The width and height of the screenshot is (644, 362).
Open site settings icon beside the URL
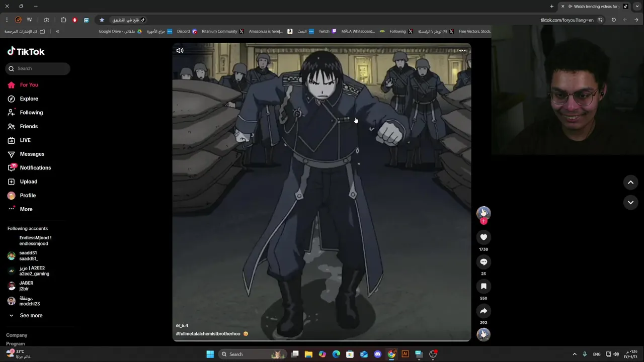pyautogui.click(x=600, y=20)
